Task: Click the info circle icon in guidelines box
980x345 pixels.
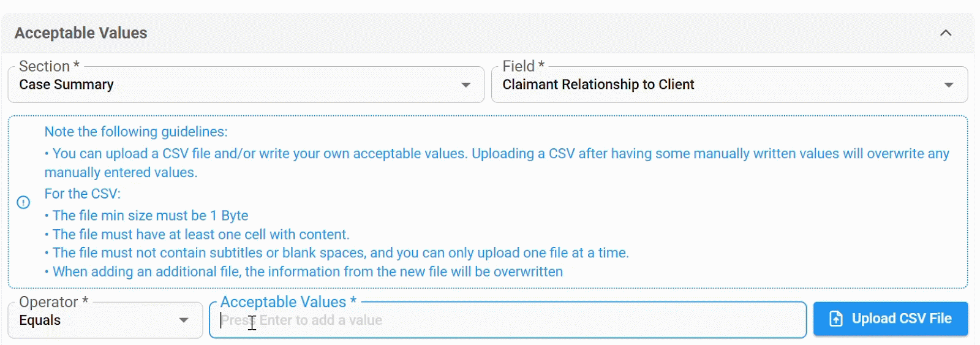Action: (x=23, y=202)
